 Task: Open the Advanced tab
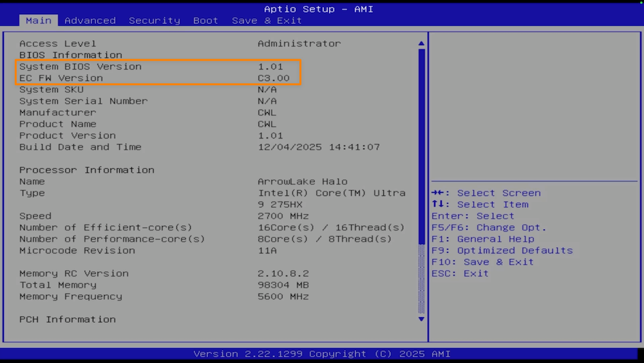pos(90,21)
